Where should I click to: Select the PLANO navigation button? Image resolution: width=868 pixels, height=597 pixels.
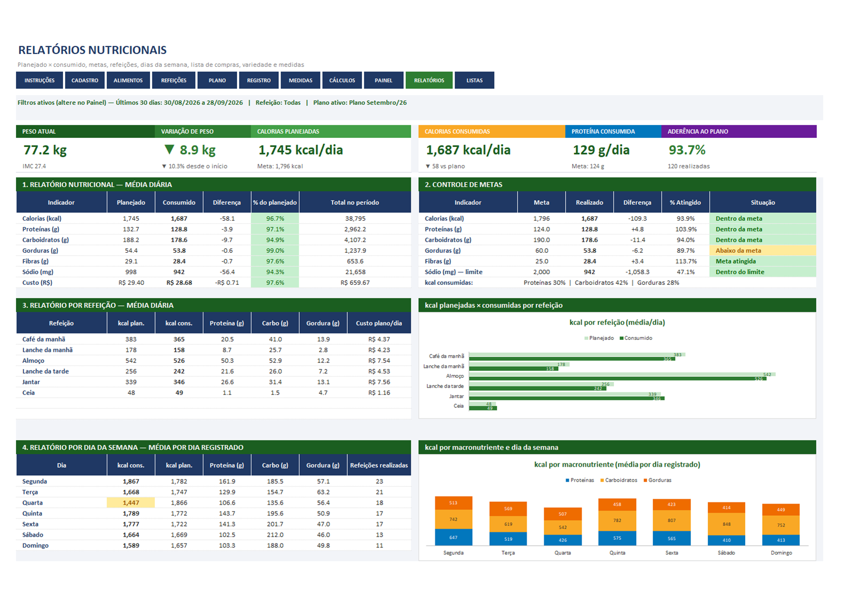coord(217,80)
